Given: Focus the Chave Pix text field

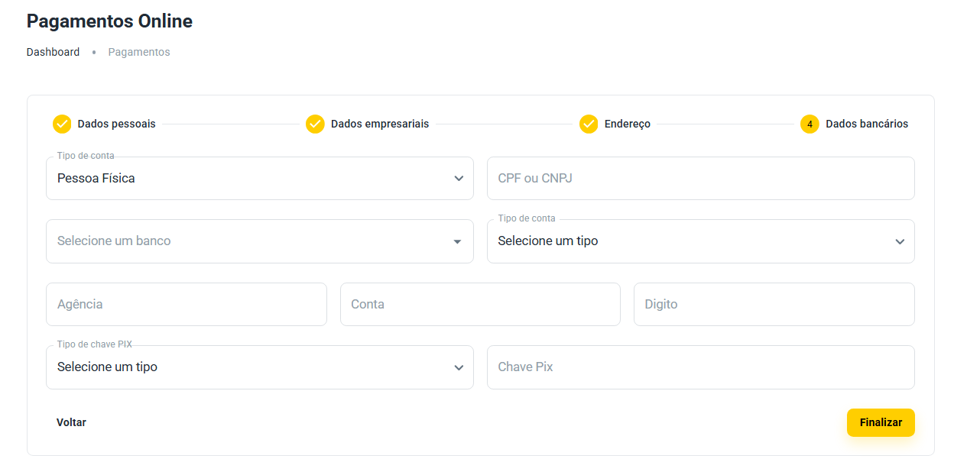Looking at the screenshot, I should click(x=700, y=367).
